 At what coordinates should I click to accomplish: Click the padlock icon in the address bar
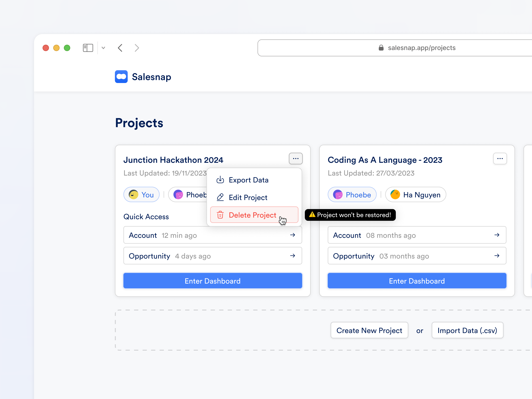381,48
